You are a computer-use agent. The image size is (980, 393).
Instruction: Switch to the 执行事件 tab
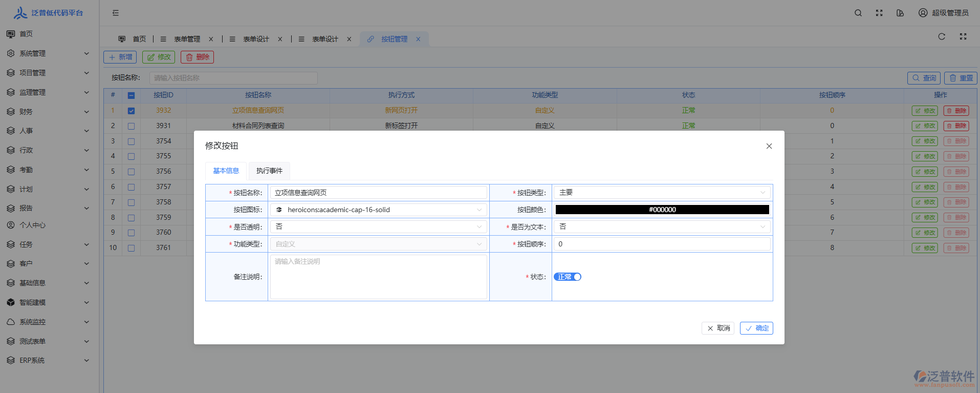pos(269,171)
